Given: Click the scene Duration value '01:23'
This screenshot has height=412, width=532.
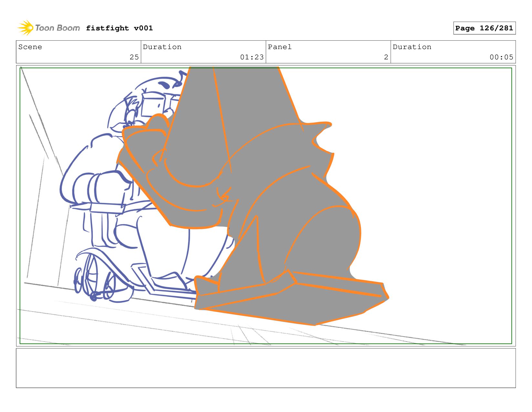Looking at the screenshot, I should pyautogui.click(x=252, y=57).
